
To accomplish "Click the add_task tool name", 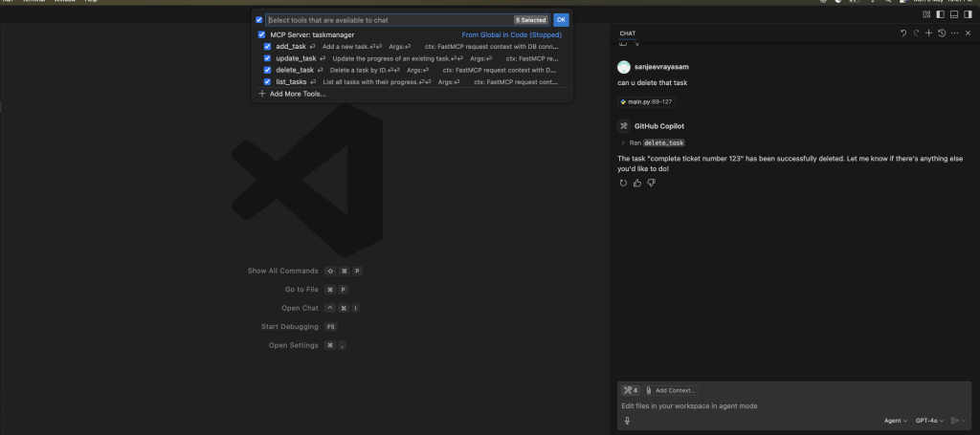I will click(291, 47).
